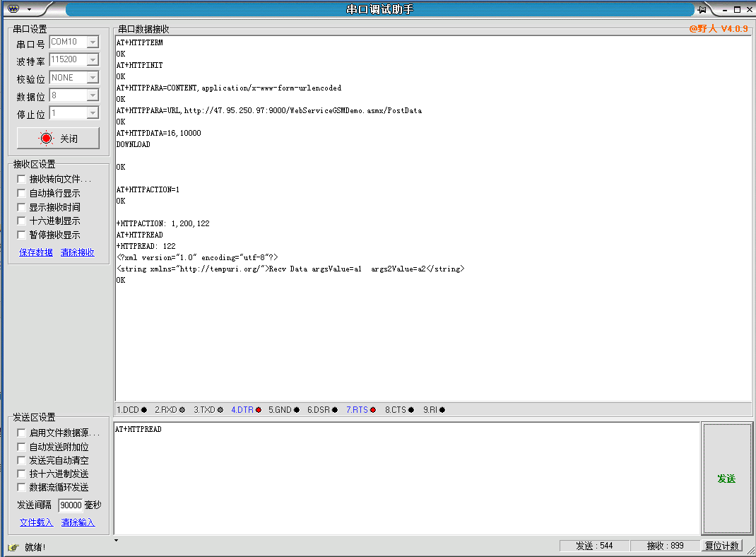Click the send interval 90000 field
This screenshot has width=756, height=557.
point(71,505)
